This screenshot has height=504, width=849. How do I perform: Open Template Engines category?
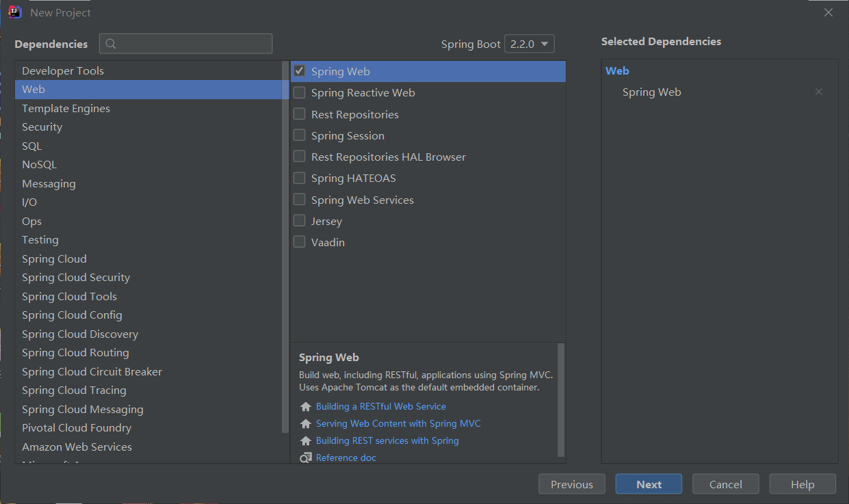coord(148,108)
